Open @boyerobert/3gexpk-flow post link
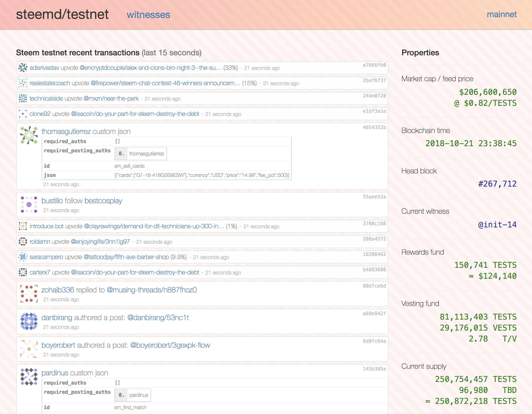The image size is (532, 414). point(170,345)
